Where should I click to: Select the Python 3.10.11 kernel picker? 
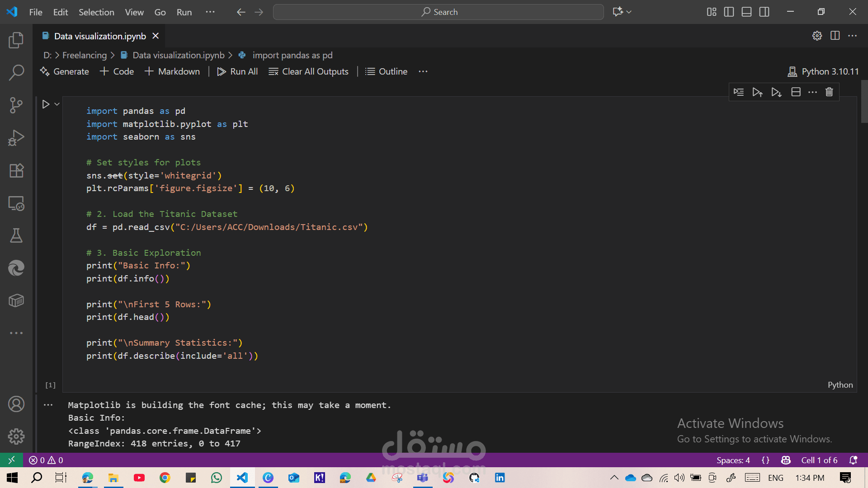(823, 71)
